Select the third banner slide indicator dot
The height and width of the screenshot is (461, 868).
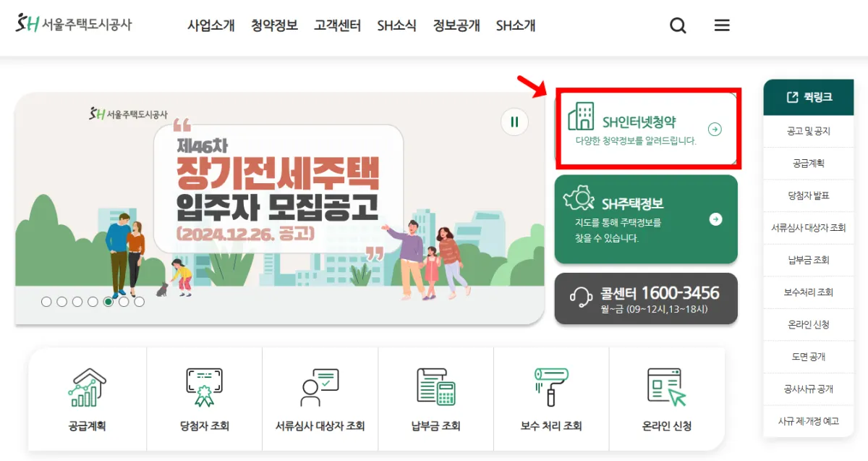[x=77, y=302]
